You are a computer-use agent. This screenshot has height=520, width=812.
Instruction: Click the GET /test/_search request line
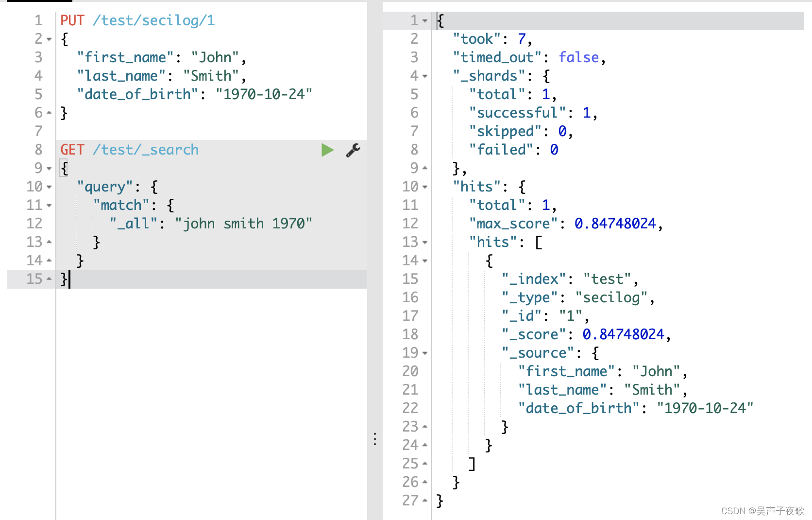pyautogui.click(x=129, y=150)
